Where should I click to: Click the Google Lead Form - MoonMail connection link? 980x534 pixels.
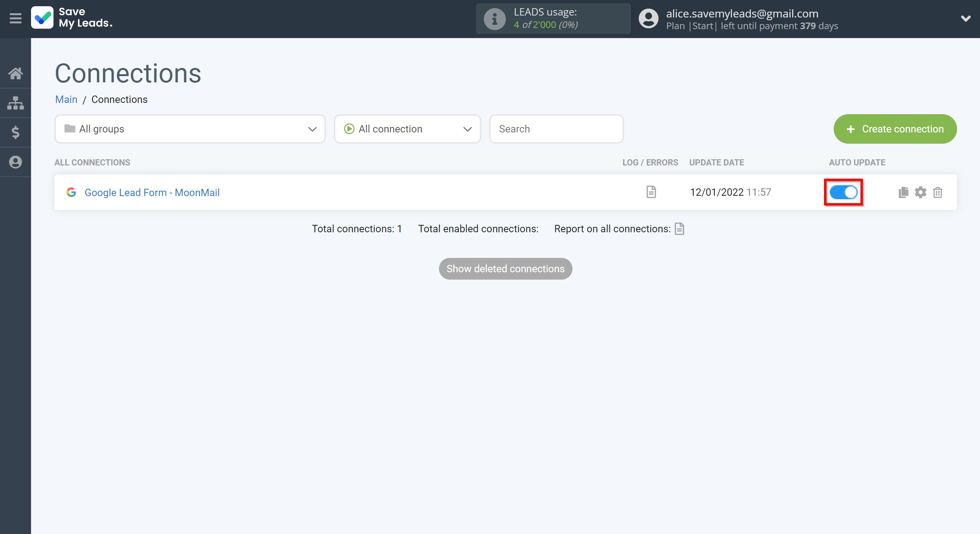(x=153, y=192)
